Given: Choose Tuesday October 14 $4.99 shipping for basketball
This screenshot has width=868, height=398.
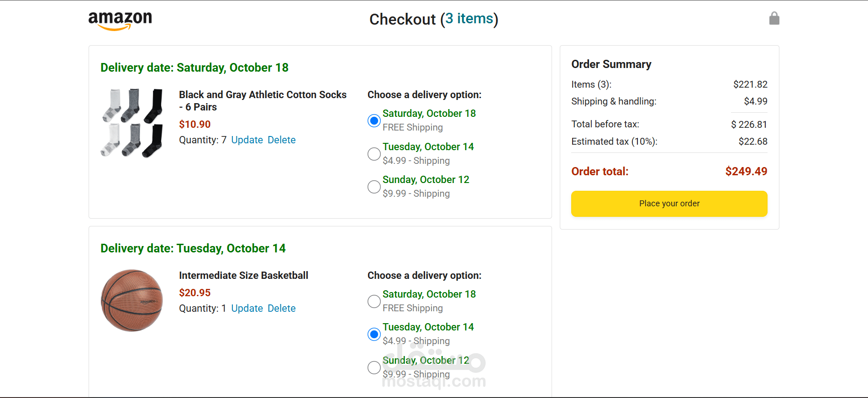Looking at the screenshot, I should 374,334.
